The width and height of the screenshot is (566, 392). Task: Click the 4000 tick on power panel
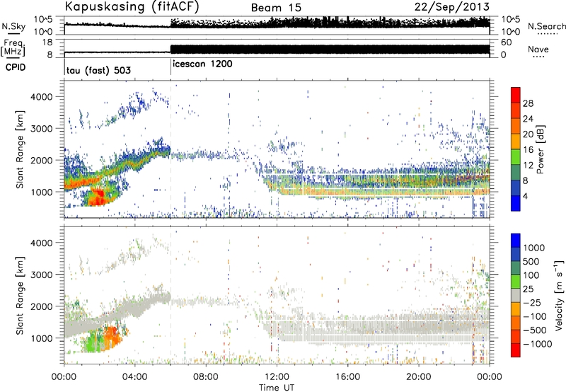pos(41,97)
